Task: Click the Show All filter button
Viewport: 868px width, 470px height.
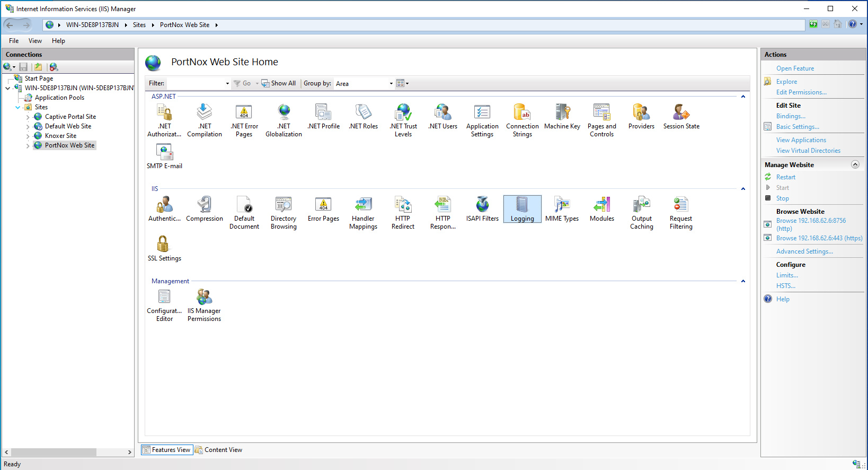Action: [x=279, y=83]
